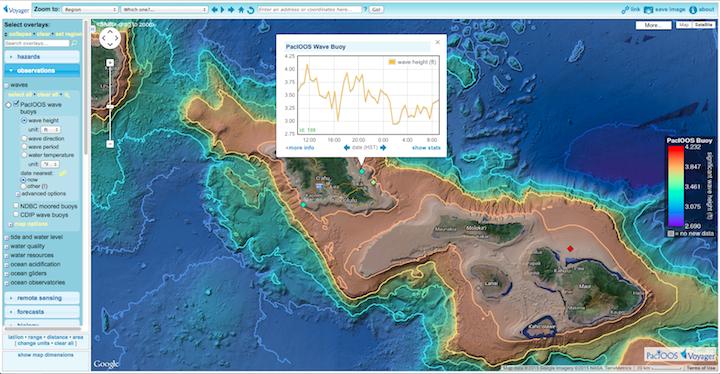
Task: Step to previous date with left arrow
Action: [x=347, y=147]
